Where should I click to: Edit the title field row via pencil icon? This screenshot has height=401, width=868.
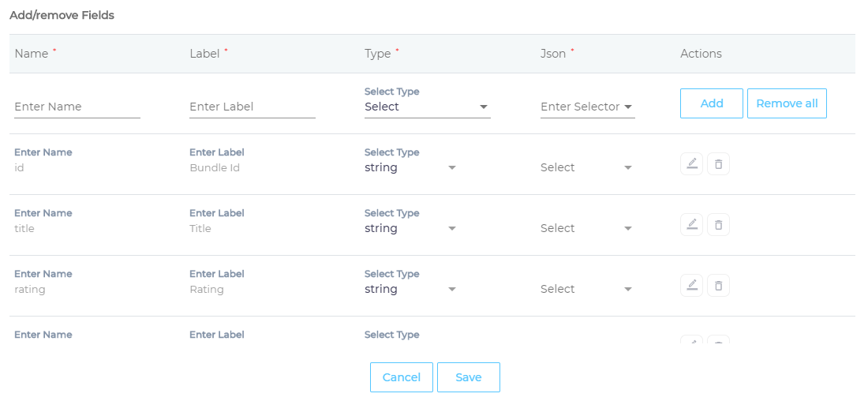691,225
